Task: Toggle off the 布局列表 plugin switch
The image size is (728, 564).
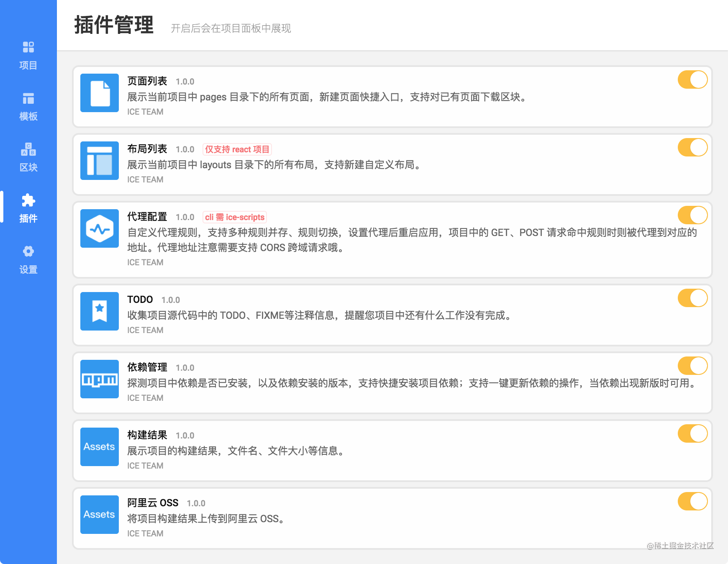Action: pyautogui.click(x=692, y=147)
